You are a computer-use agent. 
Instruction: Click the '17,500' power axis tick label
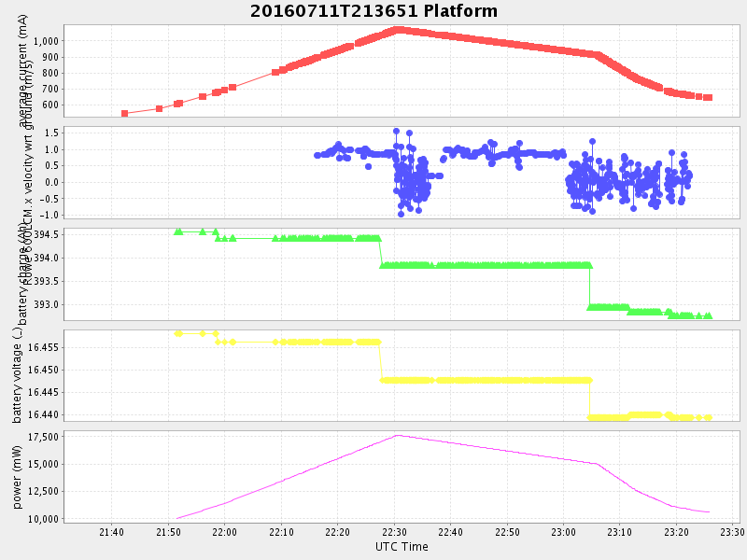point(39,437)
